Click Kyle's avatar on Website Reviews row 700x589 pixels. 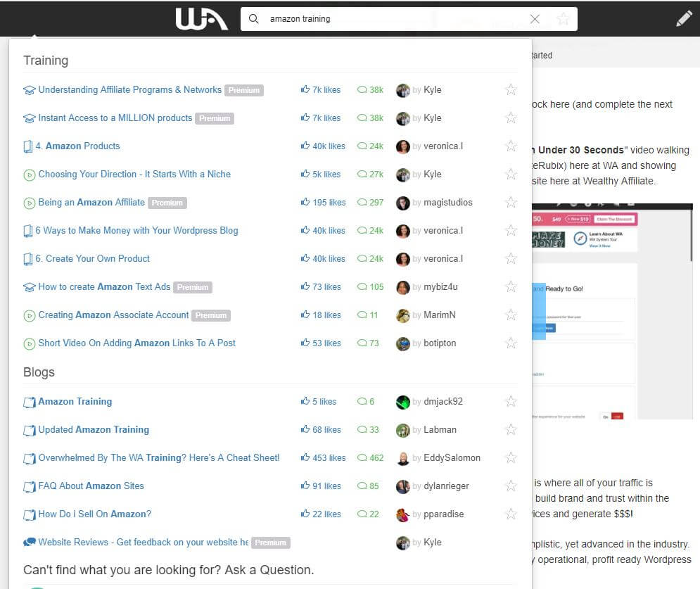coord(402,543)
